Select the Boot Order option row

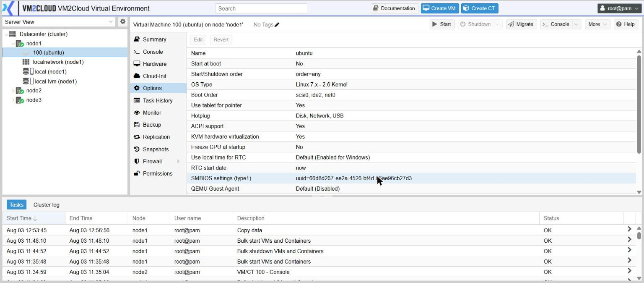(411, 95)
